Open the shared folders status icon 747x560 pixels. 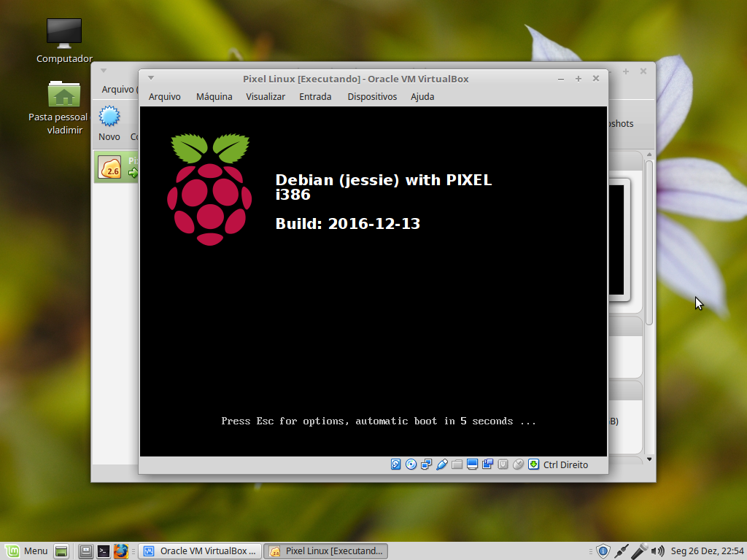tap(457, 464)
